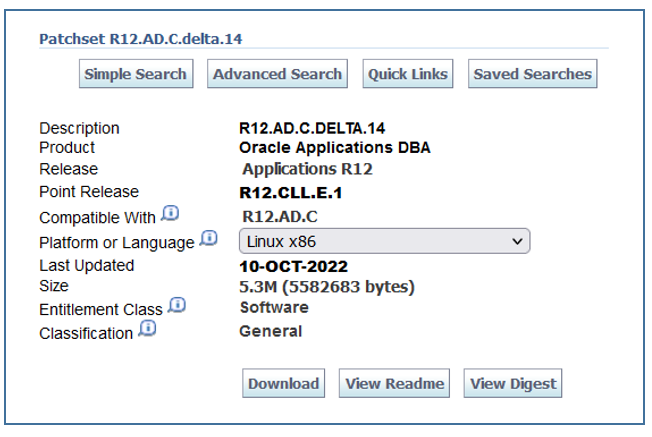
Task: Open Quick Links
Action: tap(407, 74)
